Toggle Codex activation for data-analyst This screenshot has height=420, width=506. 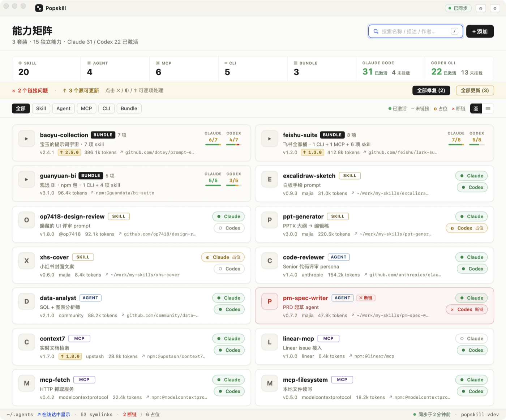pos(229,309)
